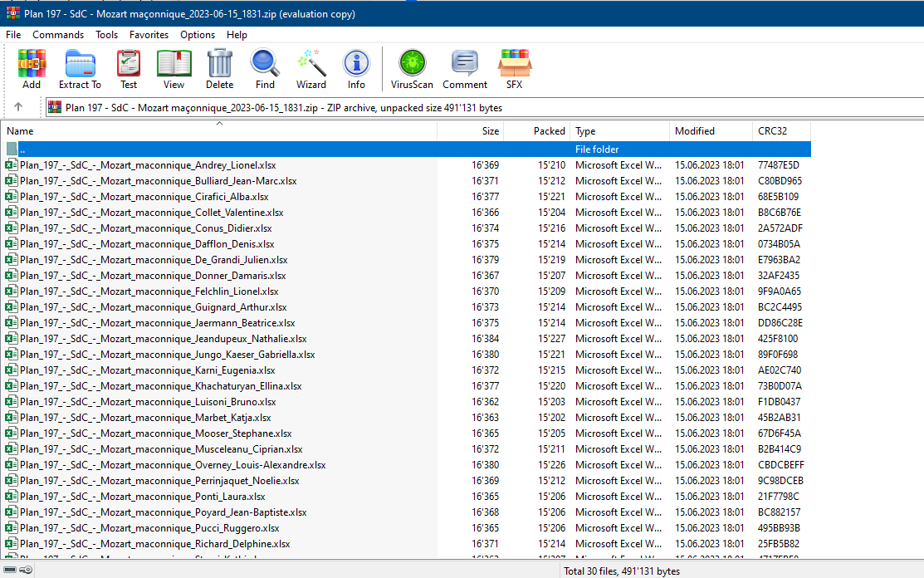Expand the archive path address bar
The height and width of the screenshot is (578, 924).
point(482,107)
